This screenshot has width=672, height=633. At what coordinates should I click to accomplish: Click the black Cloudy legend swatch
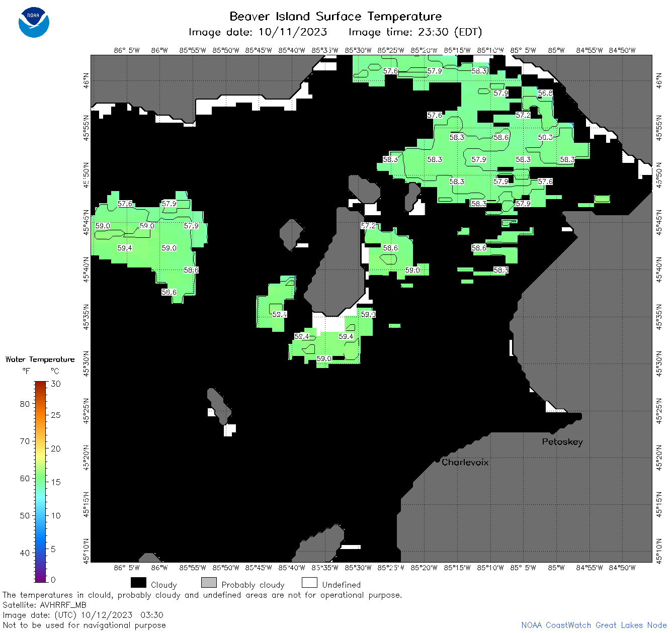pos(138,583)
